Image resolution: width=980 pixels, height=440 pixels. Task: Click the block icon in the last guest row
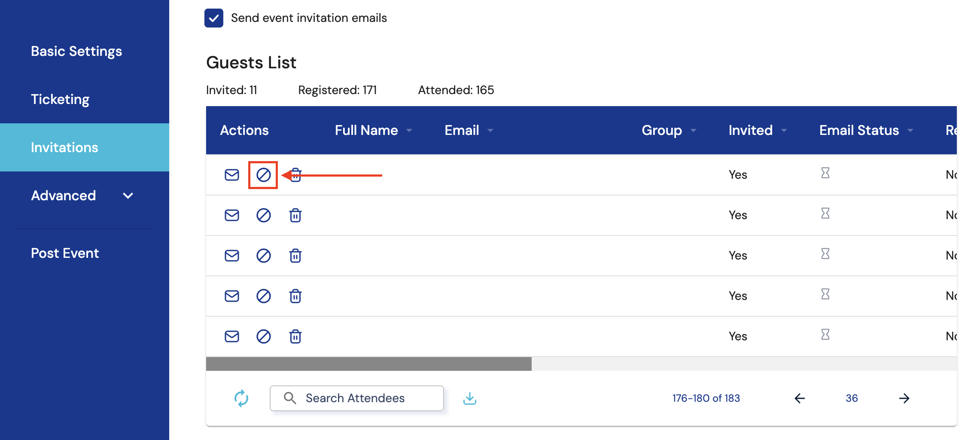pos(263,336)
